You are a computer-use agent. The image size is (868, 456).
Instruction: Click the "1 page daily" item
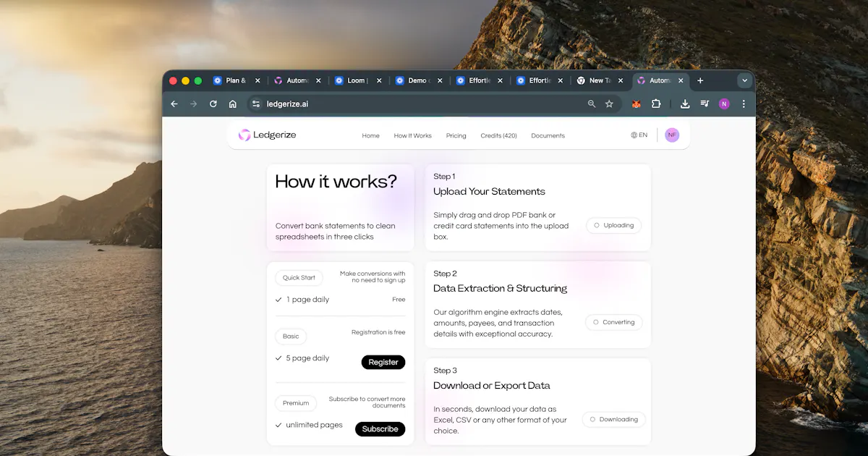coord(302,300)
